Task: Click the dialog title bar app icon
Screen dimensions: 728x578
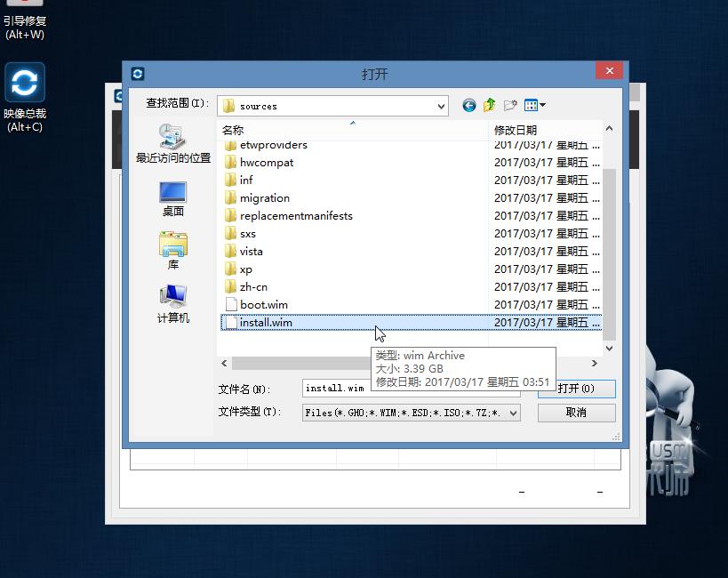Action: [x=138, y=74]
